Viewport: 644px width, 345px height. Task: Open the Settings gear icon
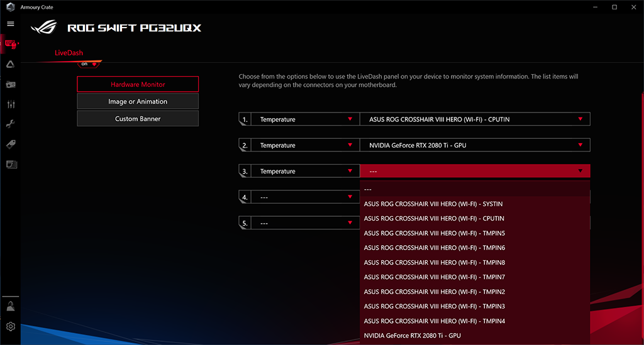coord(11,327)
